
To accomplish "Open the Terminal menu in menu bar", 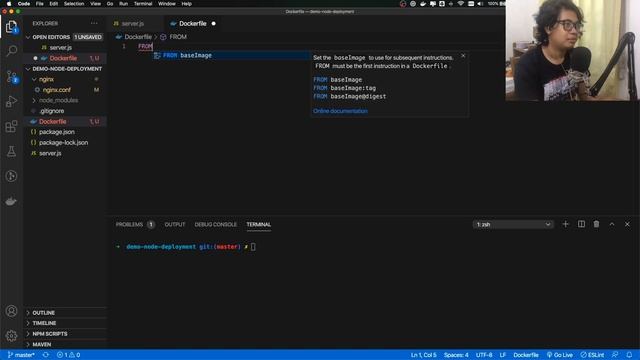I will [143, 4].
